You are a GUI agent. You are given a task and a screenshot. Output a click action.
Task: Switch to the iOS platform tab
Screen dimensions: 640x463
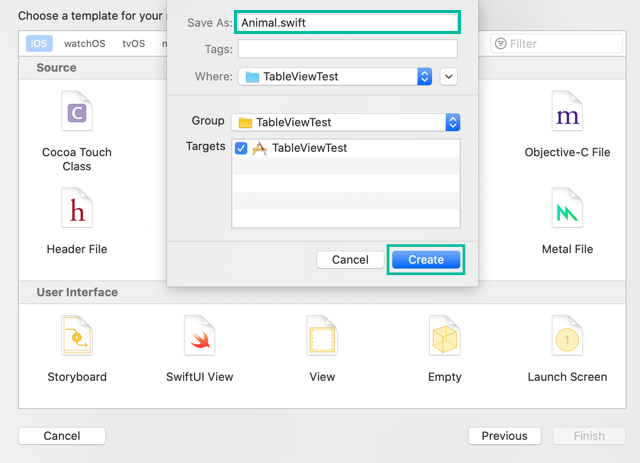click(x=39, y=44)
